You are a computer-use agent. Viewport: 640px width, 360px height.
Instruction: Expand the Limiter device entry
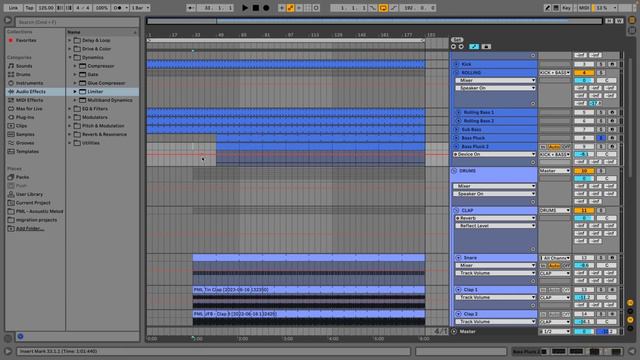(75, 91)
